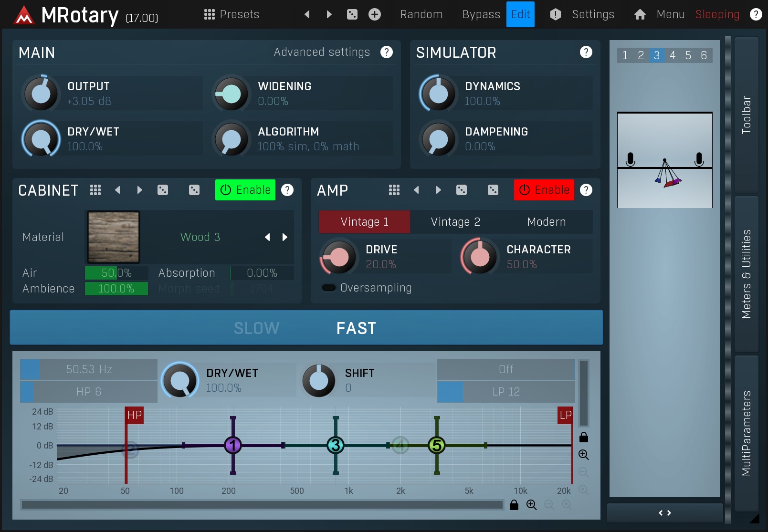Select the Vintage 2 amp tab
The image size is (768, 532).
pos(455,222)
